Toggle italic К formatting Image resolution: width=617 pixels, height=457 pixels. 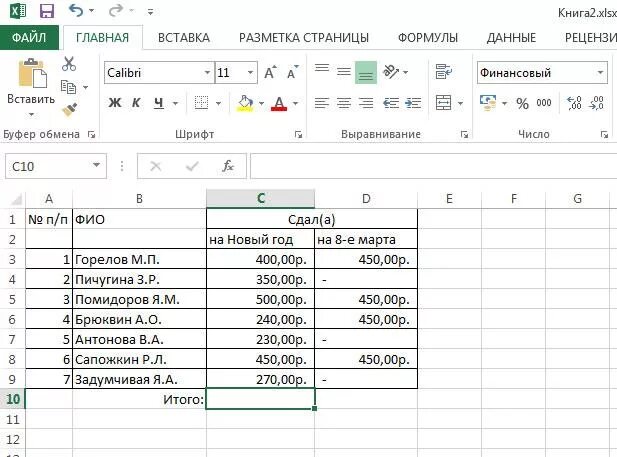point(136,103)
